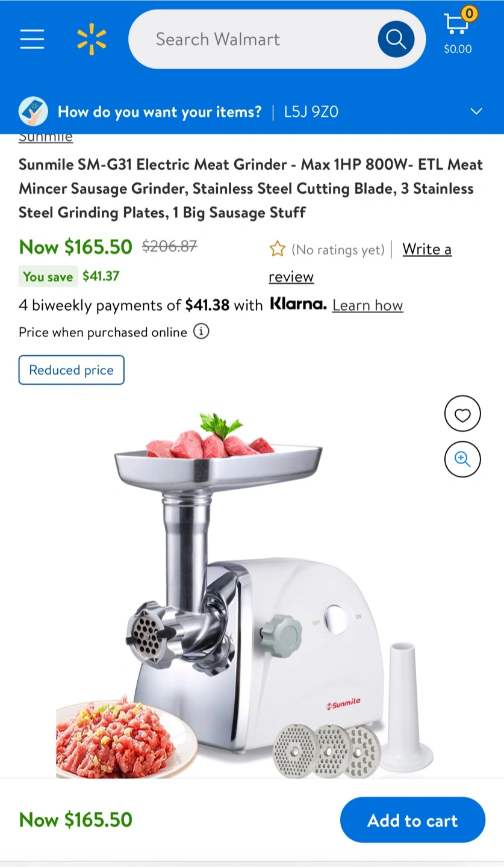Click Write a review link
504x867 pixels.
pyautogui.click(x=360, y=263)
